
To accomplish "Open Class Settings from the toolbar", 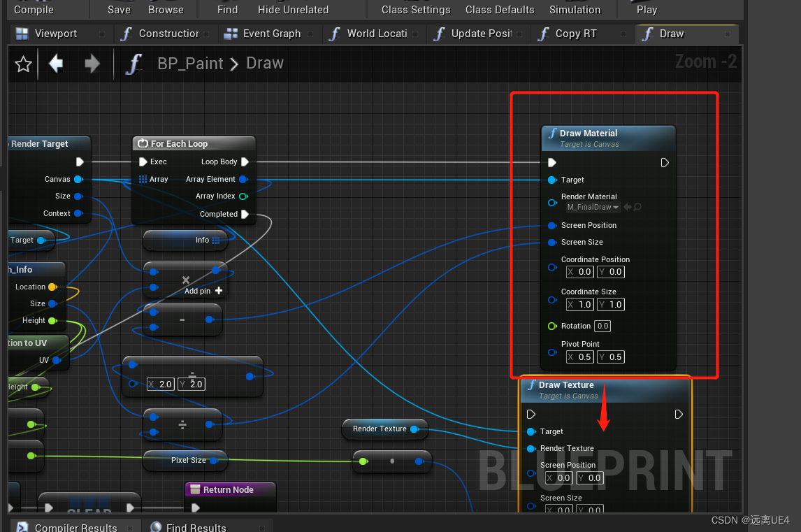I will click(415, 10).
